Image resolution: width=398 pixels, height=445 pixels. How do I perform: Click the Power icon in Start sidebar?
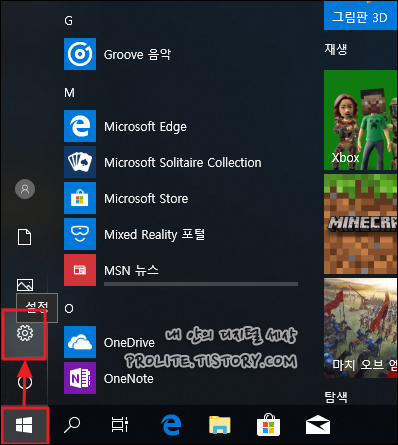coord(25,382)
